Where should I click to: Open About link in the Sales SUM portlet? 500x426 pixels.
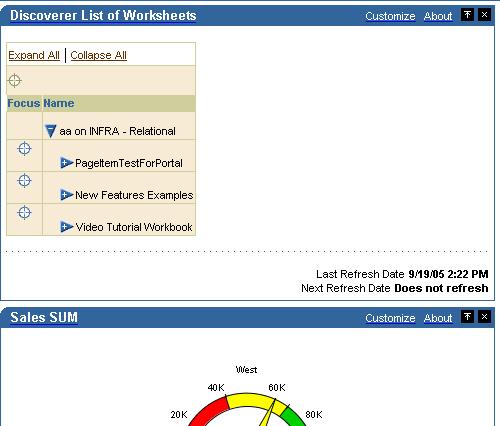(438, 318)
